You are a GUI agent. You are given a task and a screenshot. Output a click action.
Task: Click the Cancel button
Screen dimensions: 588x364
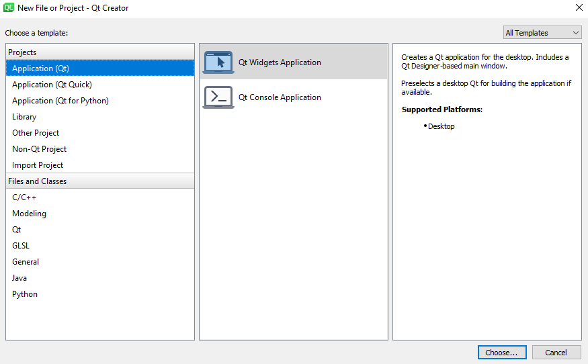556,353
